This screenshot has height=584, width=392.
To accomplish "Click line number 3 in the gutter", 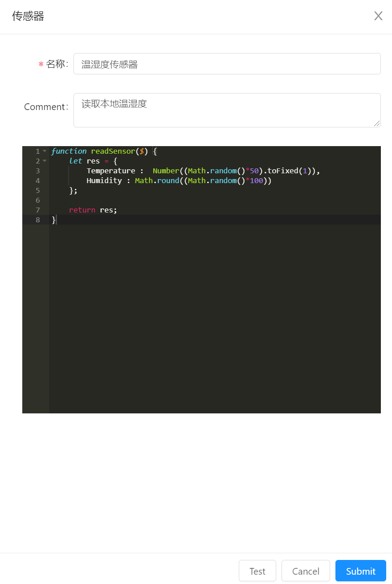I will coord(38,171).
